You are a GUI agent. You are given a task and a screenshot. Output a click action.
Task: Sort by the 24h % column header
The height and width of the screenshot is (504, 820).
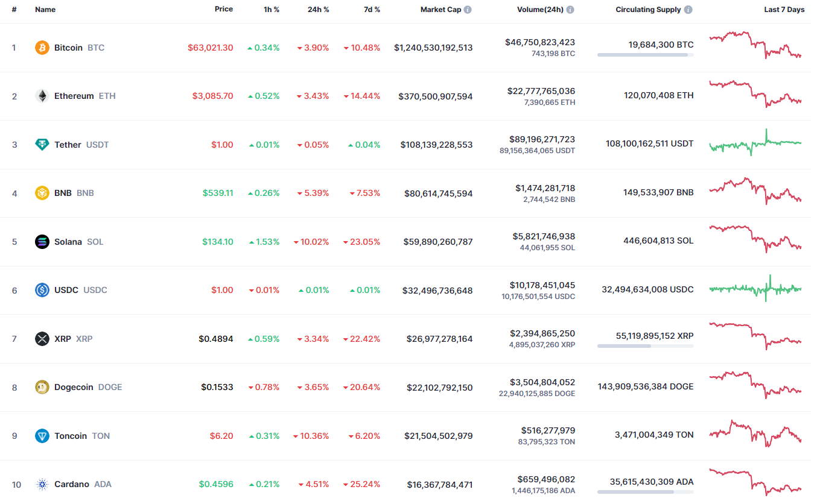pos(316,10)
